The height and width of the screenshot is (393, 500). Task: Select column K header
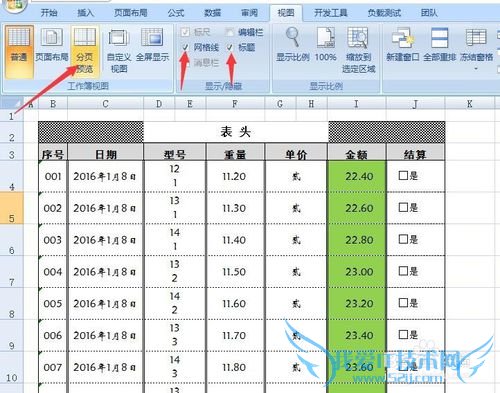470,104
